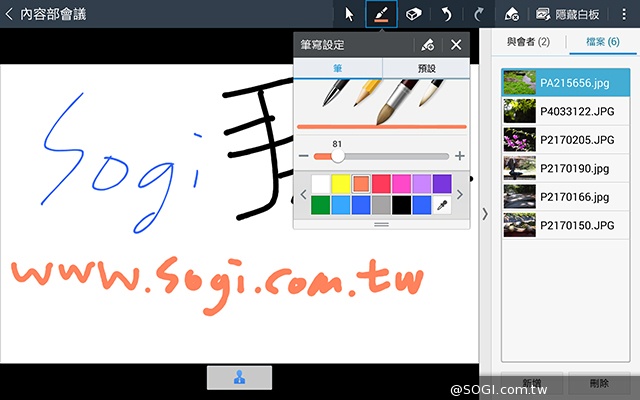The width and height of the screenshot is (640, 400).
Task: Select the yellow color swatch
Action: [340, 184]
